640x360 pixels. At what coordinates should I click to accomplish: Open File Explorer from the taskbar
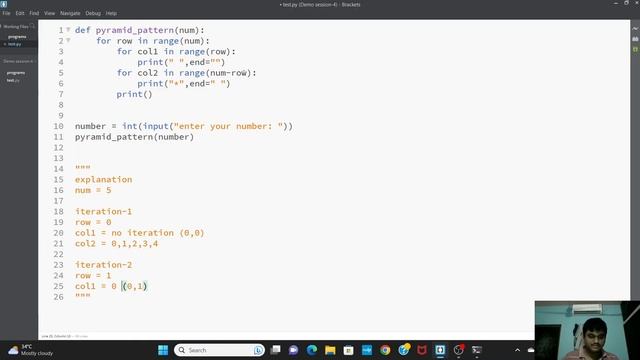(x=330, y=350)
